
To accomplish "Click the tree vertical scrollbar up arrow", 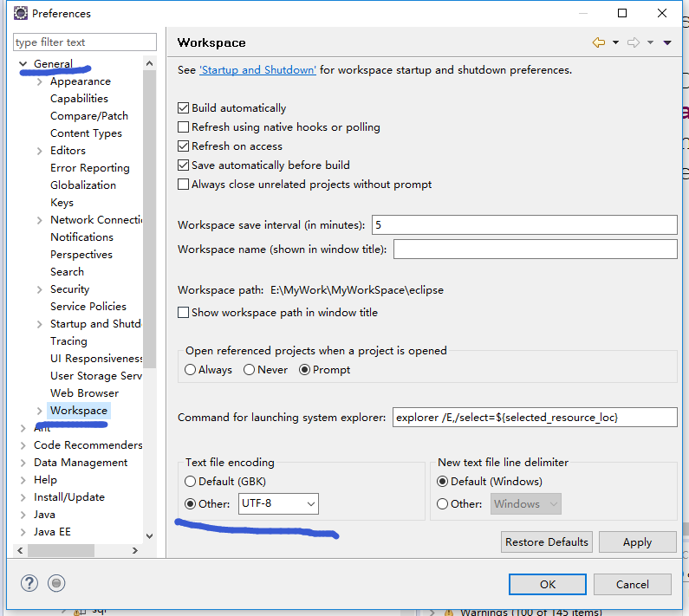I will click(x=149, y=63).
